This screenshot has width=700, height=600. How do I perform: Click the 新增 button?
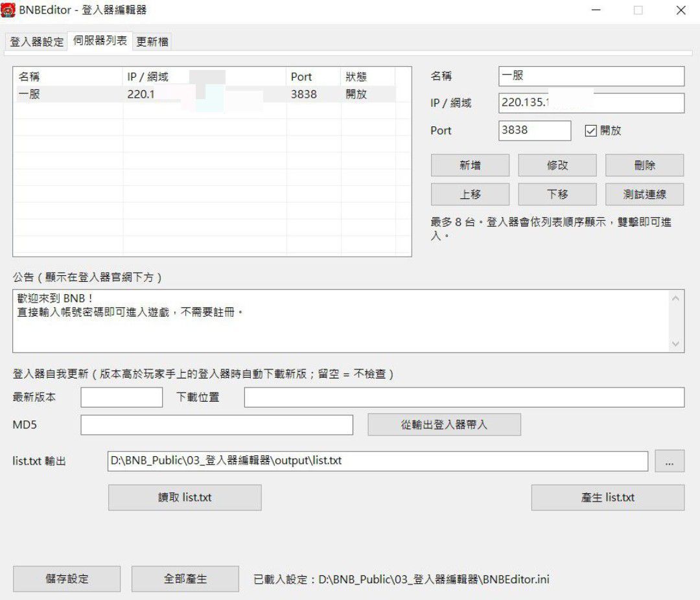click(x=470, y=165)
